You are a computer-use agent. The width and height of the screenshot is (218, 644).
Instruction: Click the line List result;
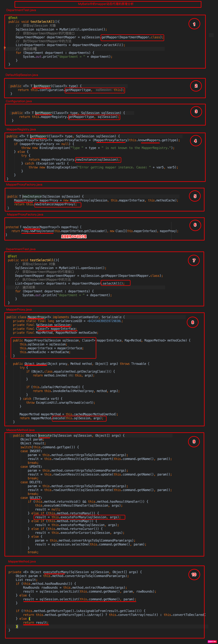pyautogui.click(x=26, y=580)
